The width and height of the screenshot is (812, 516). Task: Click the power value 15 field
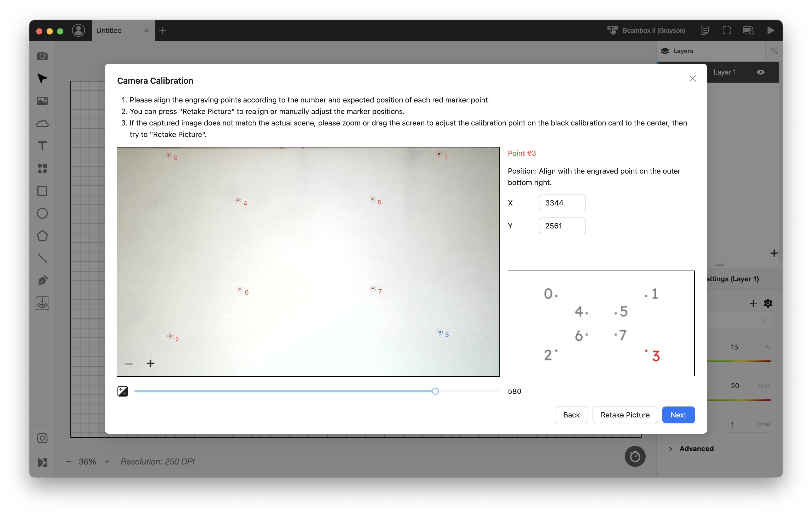click(735, 347)
